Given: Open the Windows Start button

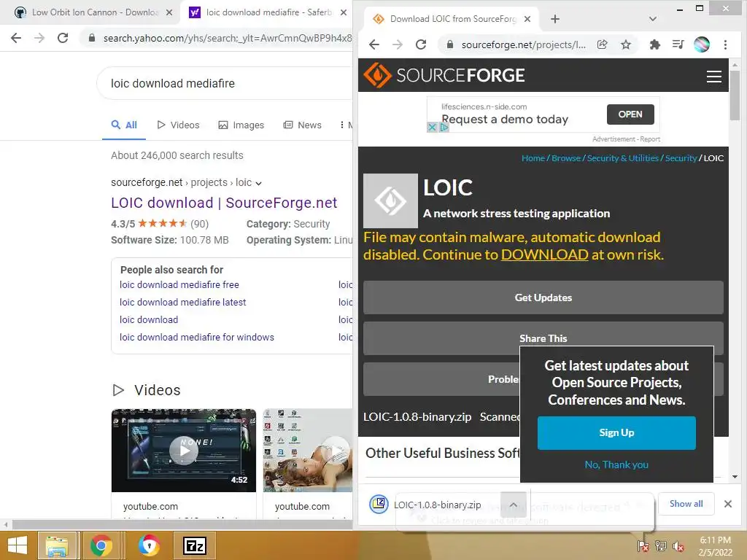Looking at the screenshot, I should [18, 545].
